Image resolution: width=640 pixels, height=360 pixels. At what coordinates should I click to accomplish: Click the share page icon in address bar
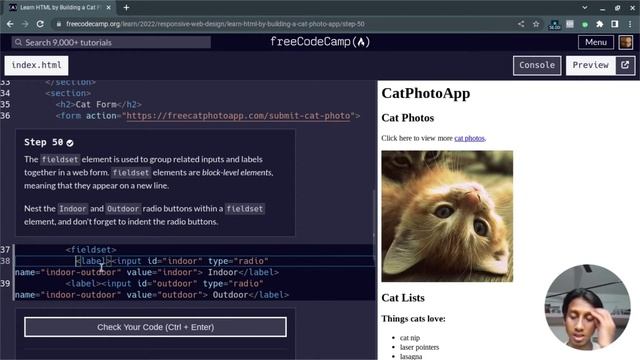(x=521, y=24)
